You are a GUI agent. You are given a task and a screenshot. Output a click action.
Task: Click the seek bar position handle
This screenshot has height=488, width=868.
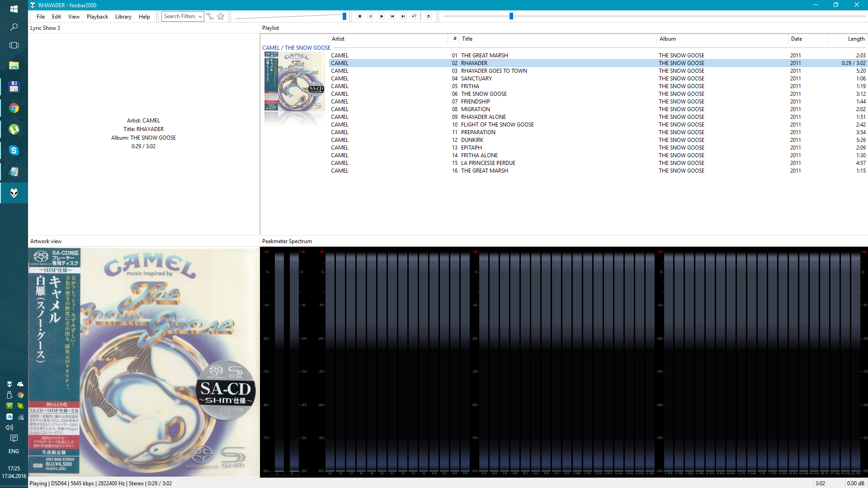[511, 16]
